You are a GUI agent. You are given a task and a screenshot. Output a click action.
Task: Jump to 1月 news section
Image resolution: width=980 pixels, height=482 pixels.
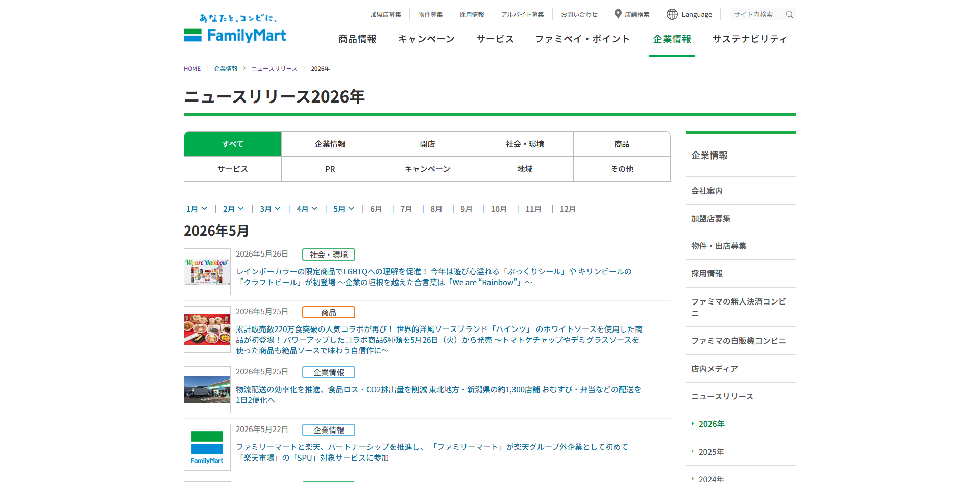(x=197, y=209)
